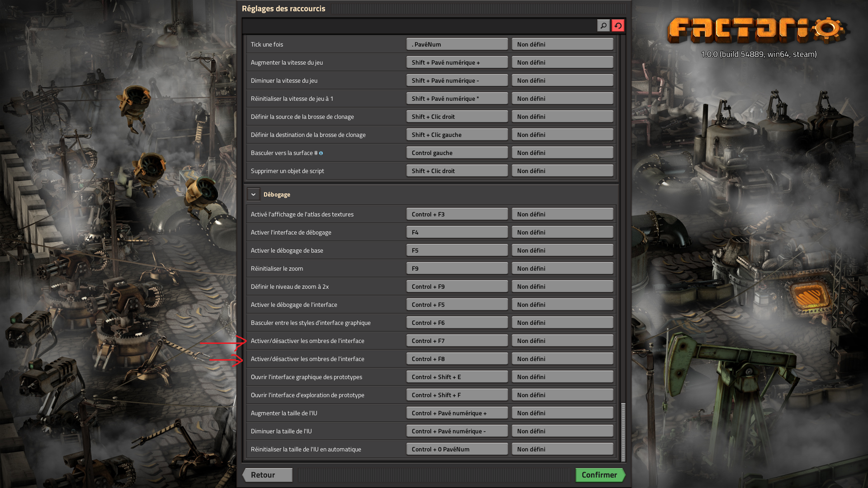Click the 'Réglages des raccourcis' window title
Image resolution: width=868 pixels, height=488 pixels.
(x=283, y=9)
